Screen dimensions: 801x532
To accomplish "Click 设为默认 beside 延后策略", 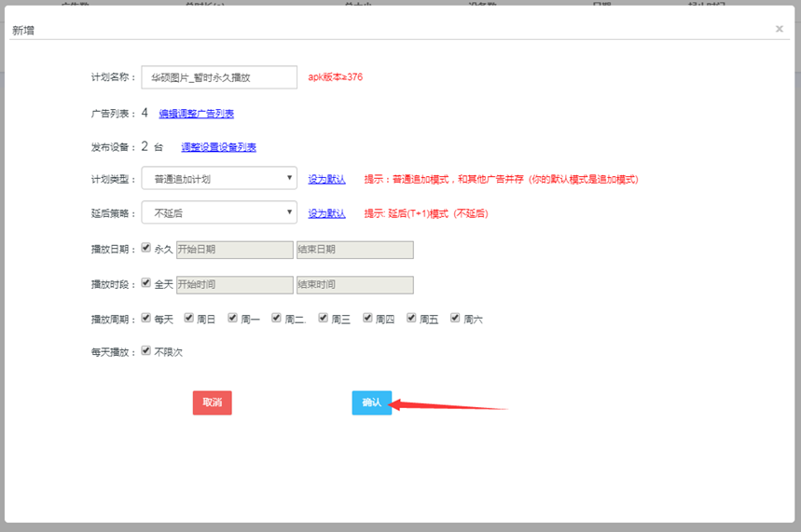I will 326,213.
